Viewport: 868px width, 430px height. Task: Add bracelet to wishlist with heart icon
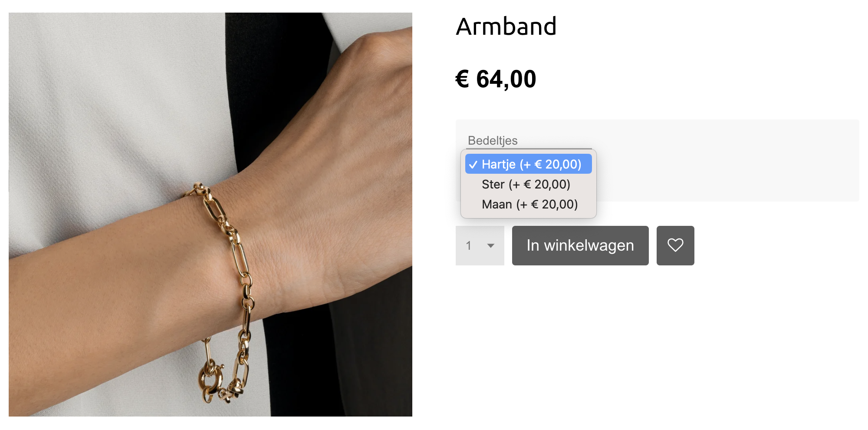click(x=675, y=245)
